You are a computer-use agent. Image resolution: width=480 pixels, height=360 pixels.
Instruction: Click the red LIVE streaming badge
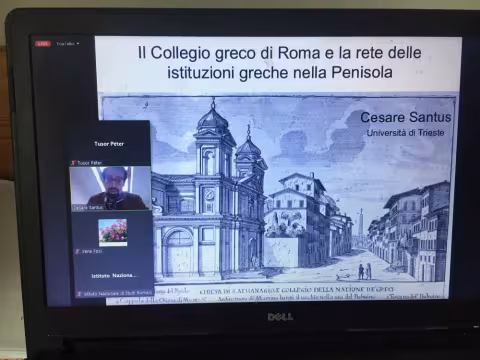(x=43, y=44)
